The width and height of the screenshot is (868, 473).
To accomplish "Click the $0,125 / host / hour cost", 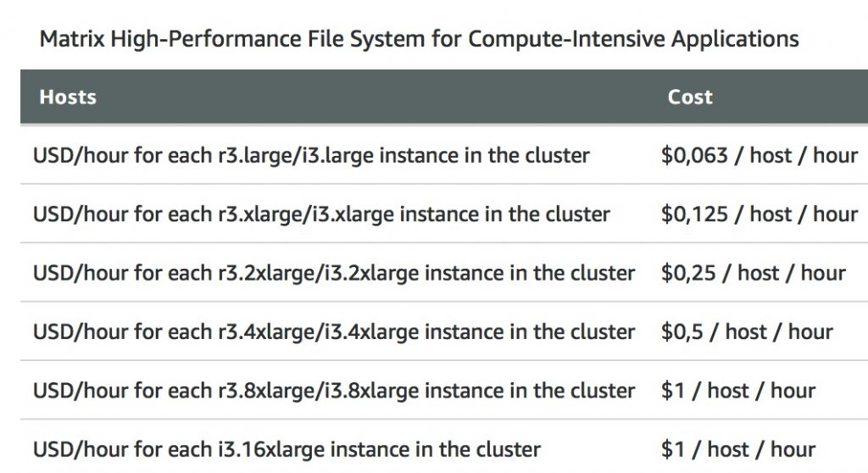I will 759,214.
